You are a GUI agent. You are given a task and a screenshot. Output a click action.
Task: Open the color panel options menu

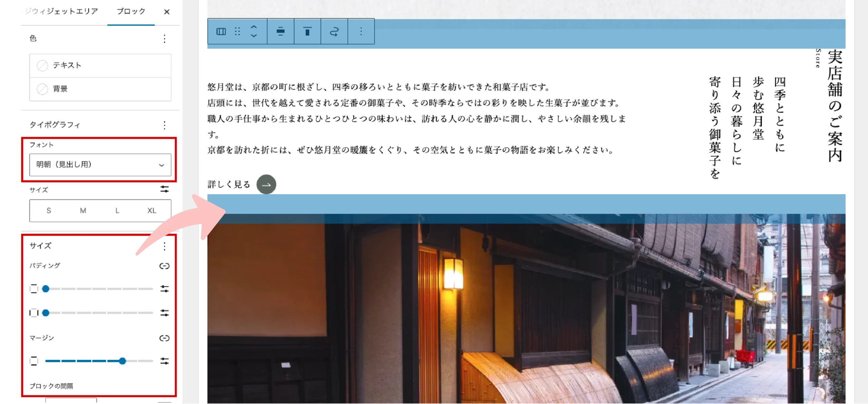click(164, 39)
